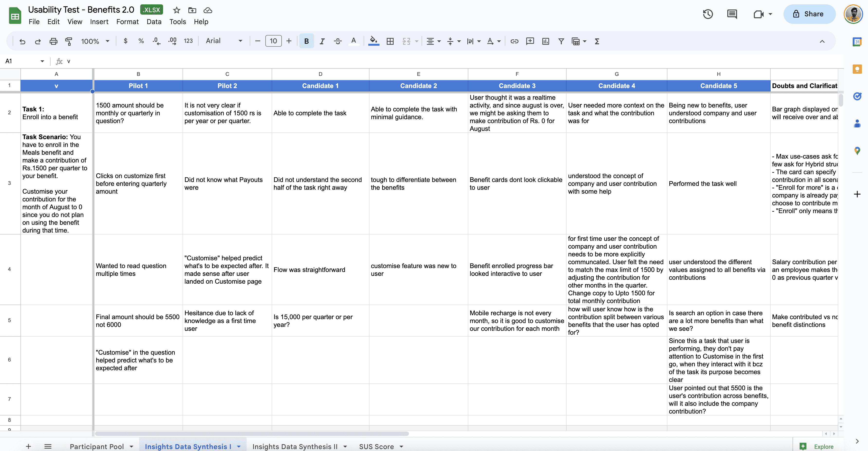Open version history clock icon
The height and width of the screenshot is (451, 868).
pyautogui.click(x=708, y=14)
